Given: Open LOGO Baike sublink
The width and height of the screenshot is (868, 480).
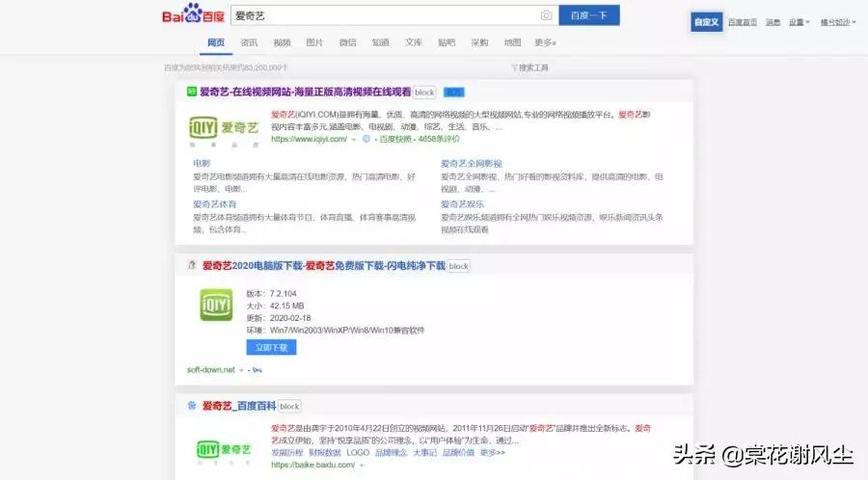Looking at the screenshot, I should coord(358,453).
